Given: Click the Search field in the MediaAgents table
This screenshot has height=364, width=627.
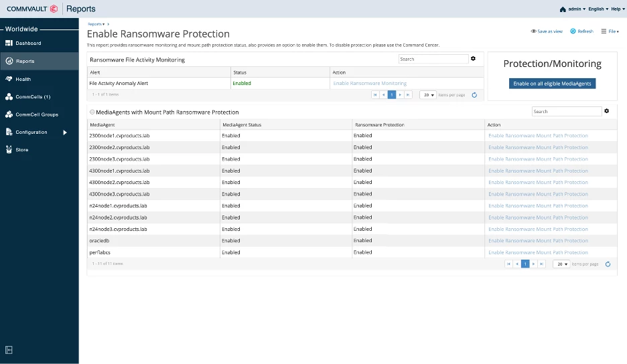Looking at the screenshot, I should pos(566,112).
